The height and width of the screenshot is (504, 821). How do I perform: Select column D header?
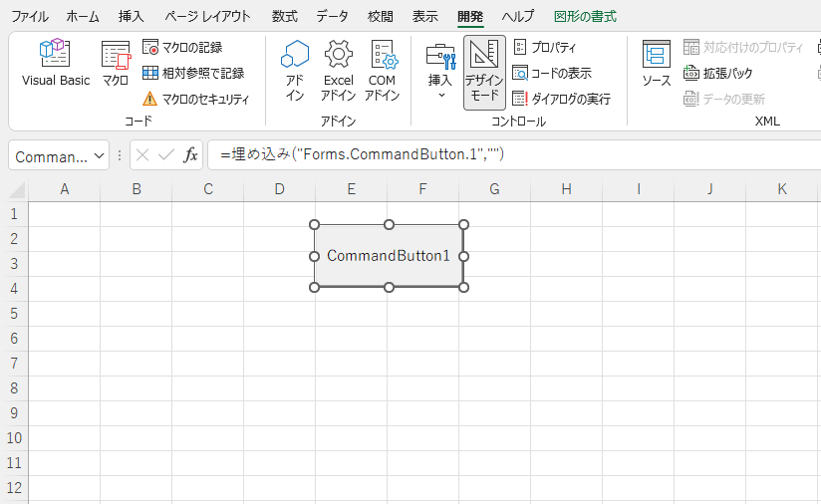click(280, 189)
